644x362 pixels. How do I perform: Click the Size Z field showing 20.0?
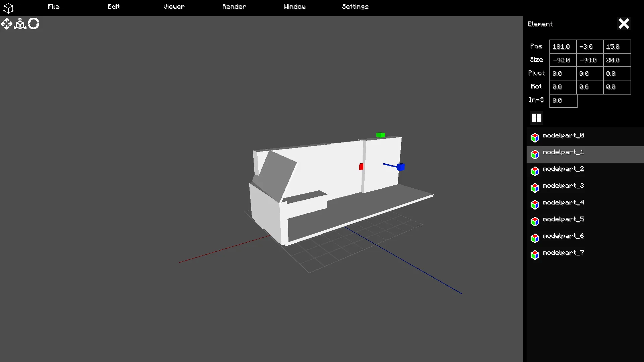click(617, 60)
